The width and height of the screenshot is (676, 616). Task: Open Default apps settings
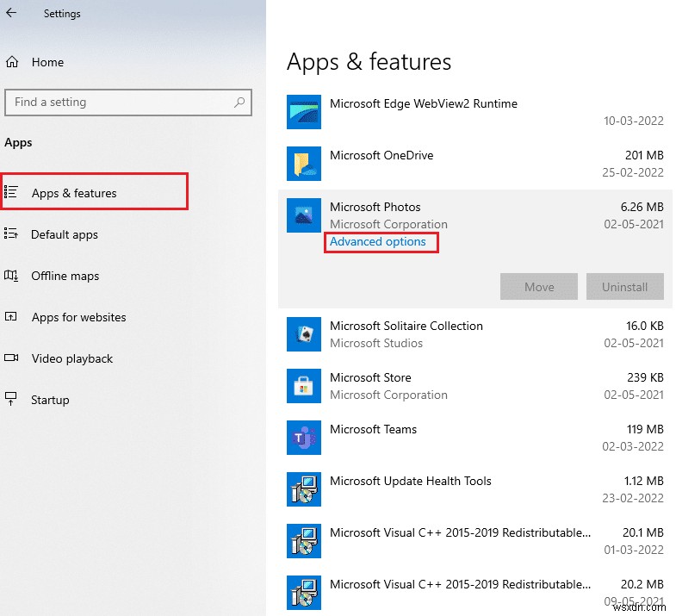point(65,234)
